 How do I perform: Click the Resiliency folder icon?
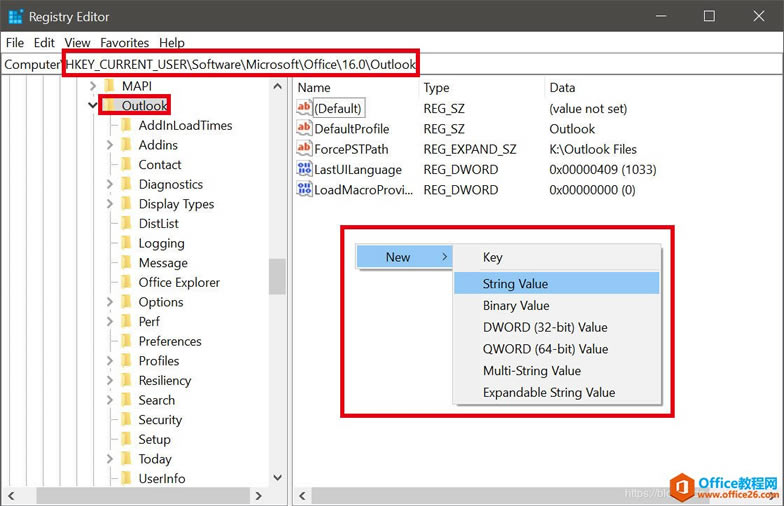point(126,380)
